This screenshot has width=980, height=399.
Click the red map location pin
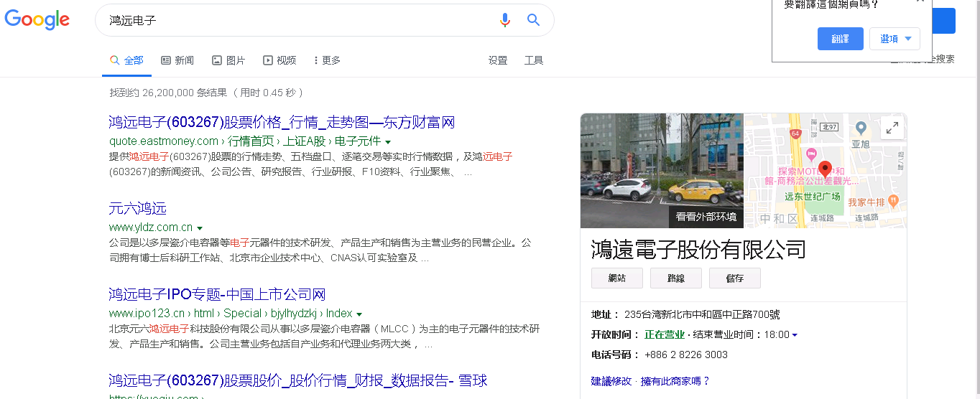click(825, 169)
